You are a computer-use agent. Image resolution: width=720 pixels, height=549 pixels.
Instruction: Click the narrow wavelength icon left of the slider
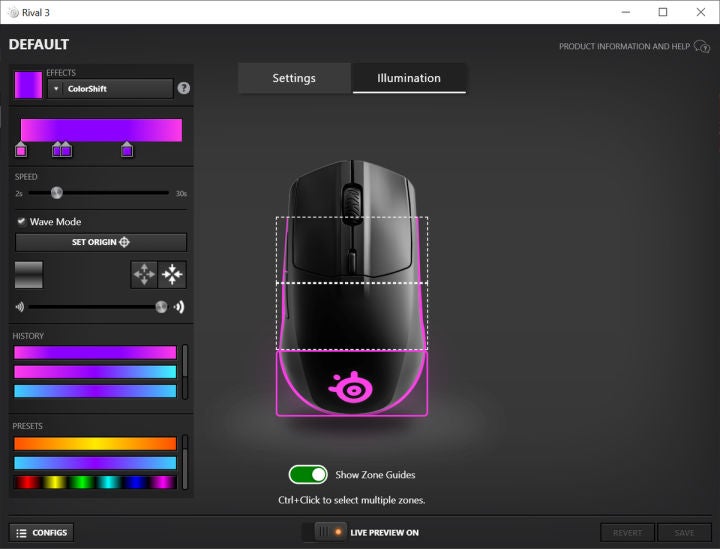pyautogui.click(x=19, y=307)
